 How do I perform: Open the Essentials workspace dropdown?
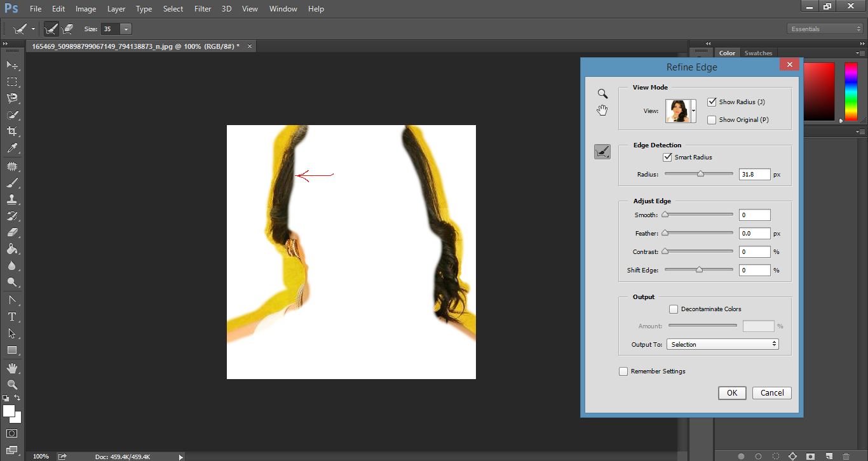pyautogui.click(x=824, y=29)
